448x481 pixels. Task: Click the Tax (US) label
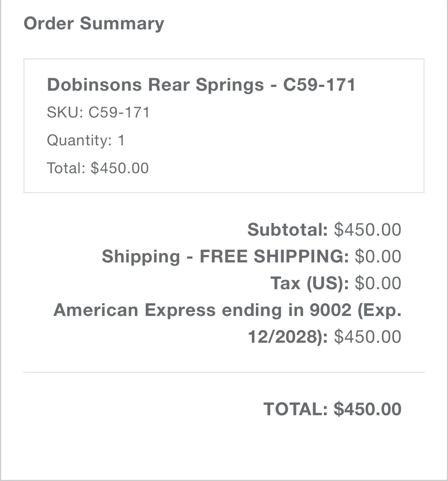pyautogui.click(x=309, y=283)
